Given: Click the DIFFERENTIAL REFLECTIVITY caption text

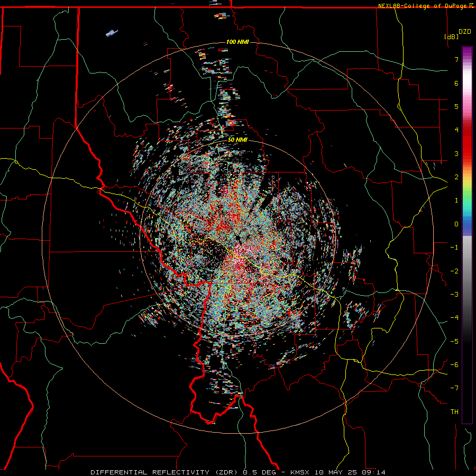Looking at the screenshot, I should point(150,472).
